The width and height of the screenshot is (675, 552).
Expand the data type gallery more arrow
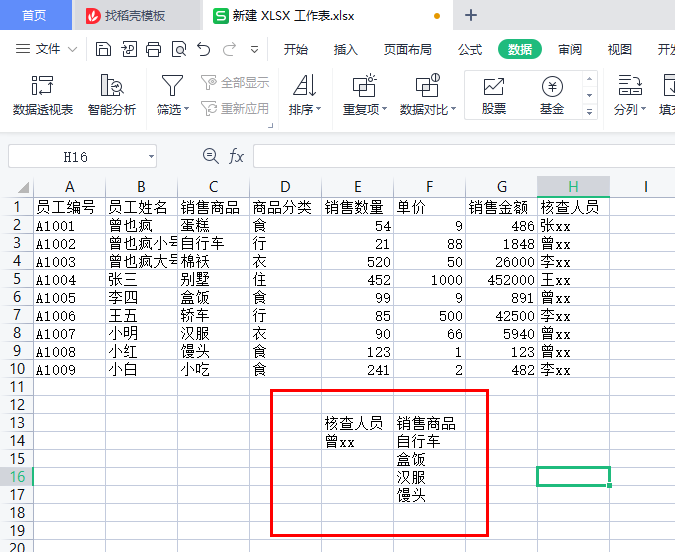click(590, 112)
